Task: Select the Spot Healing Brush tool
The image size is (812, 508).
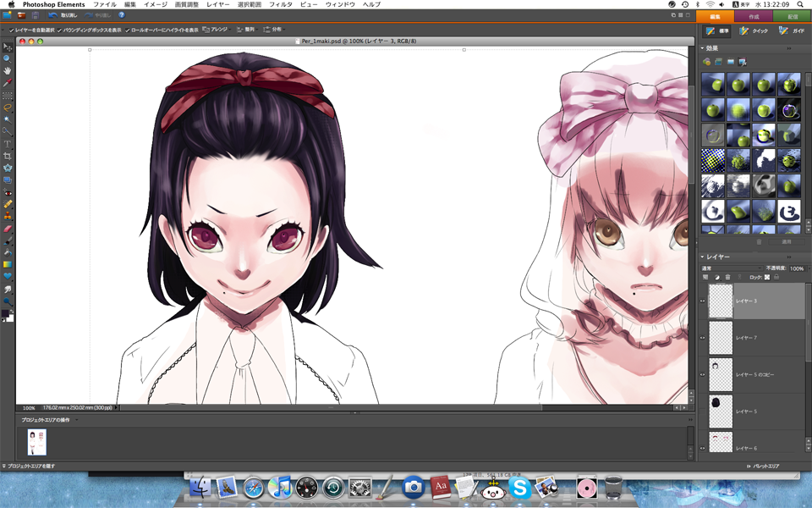Action: point(8,204)
